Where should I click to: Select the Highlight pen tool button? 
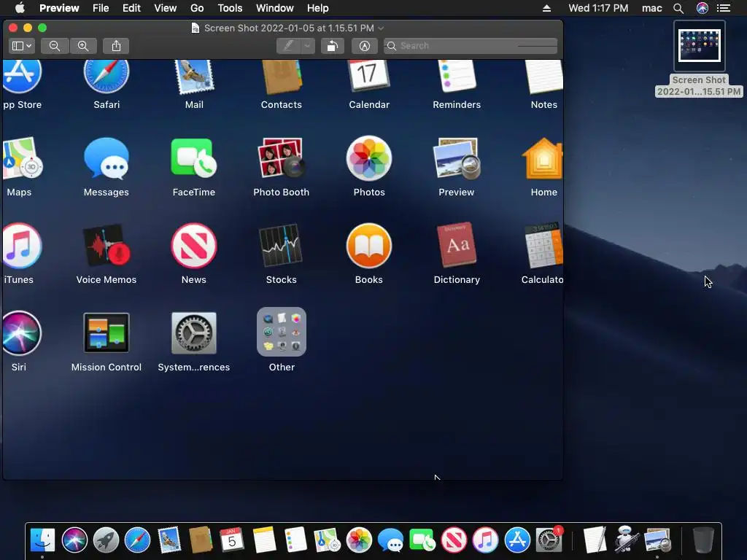(288, 46)
